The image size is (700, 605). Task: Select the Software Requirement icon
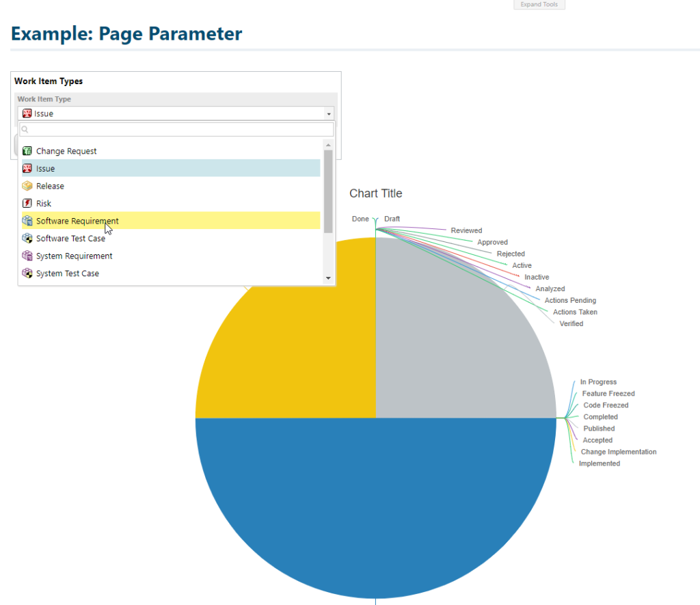tap(28, 221)
